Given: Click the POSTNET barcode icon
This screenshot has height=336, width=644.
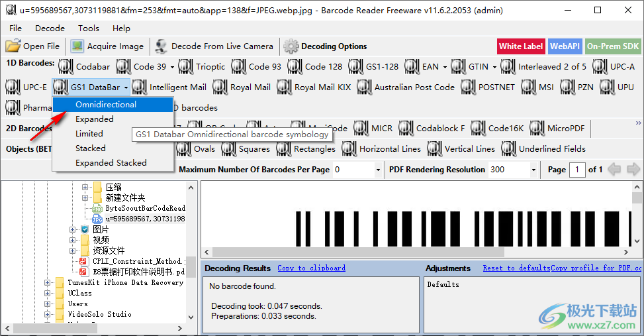Looking at the screenshot, I should click(468, 87).
